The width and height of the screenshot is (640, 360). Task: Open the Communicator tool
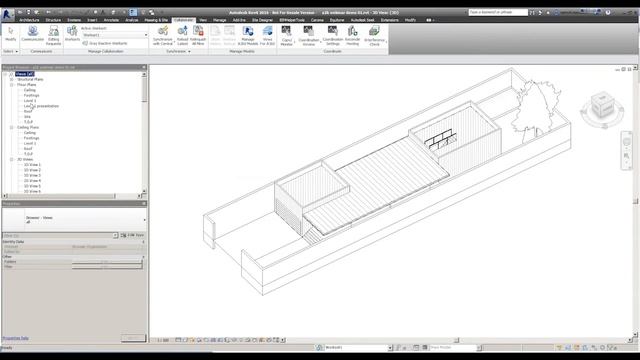(x=33, y=34)
